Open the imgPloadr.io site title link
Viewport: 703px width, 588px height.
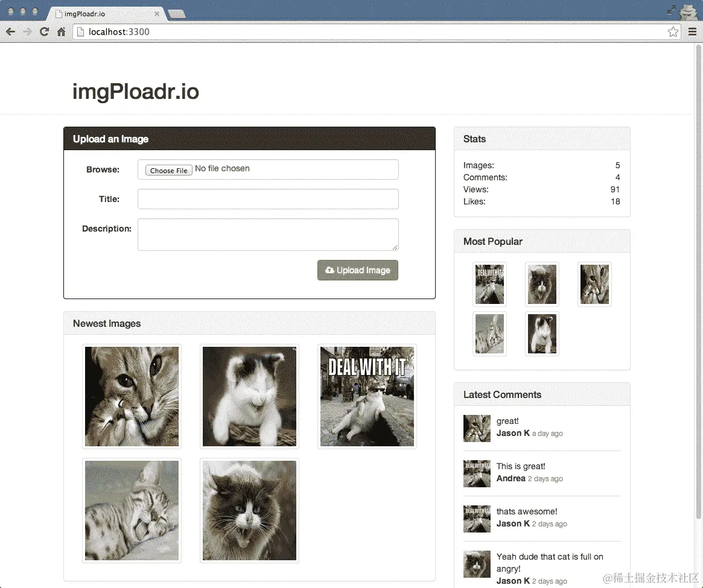135,92
